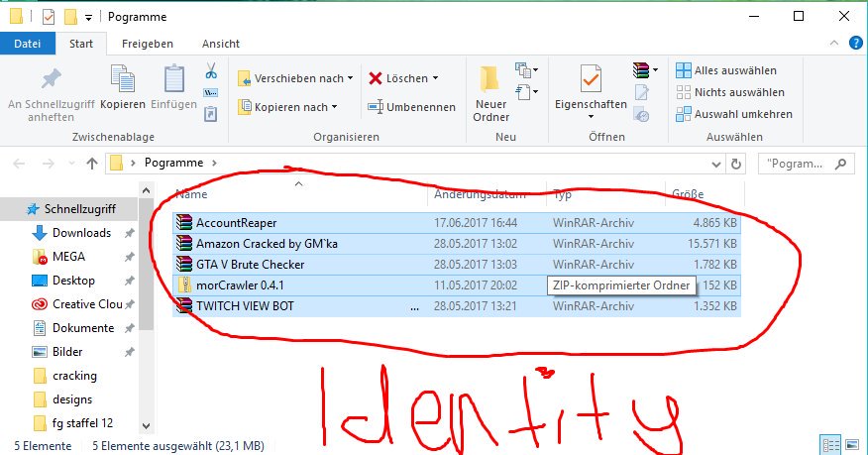Screen dimensions: 868x455
Task: Open Downloads in the sidebar
Action: click(81, 233)
